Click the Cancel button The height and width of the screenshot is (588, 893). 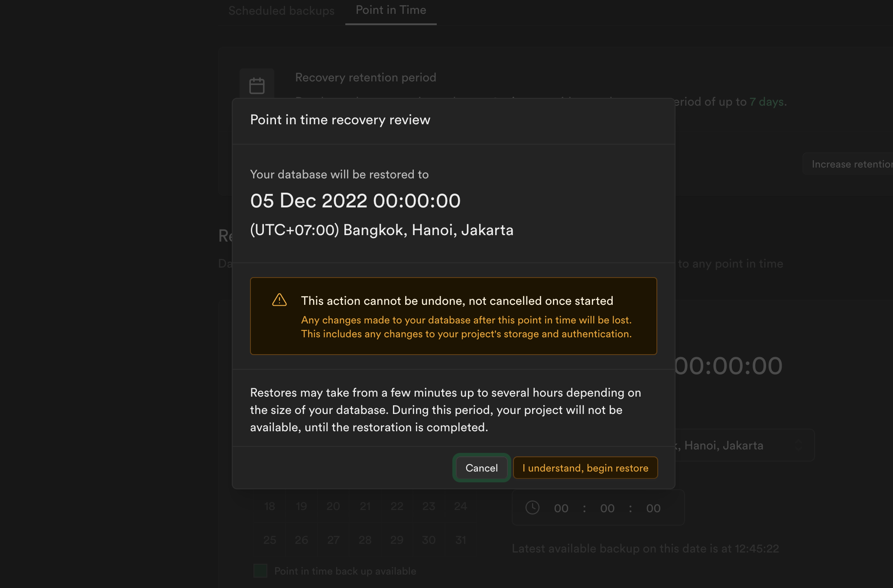click(481, 468)
